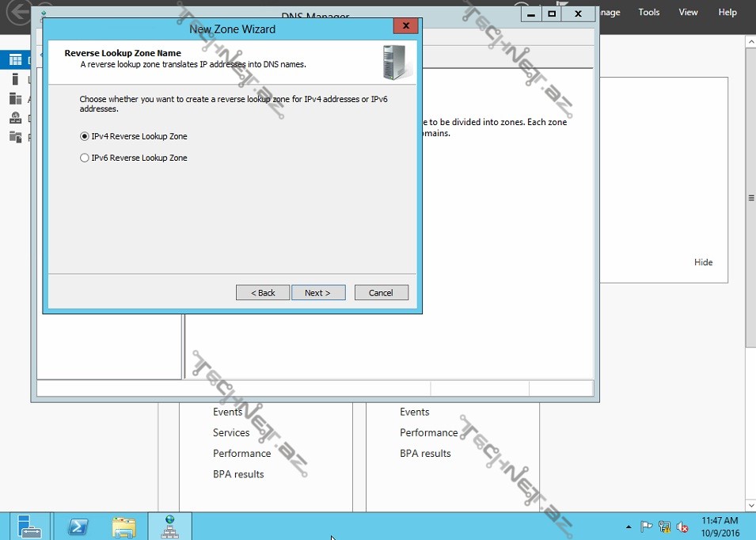The image size is (756, 540).
Task: Click Next in the New Zone Wizard
Action: (317, 293)
